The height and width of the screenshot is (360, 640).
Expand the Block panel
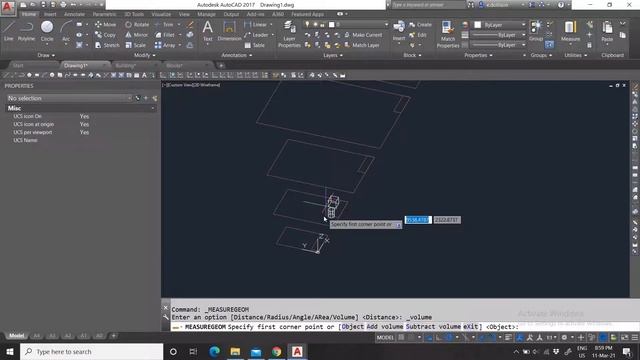pos(412,55)
